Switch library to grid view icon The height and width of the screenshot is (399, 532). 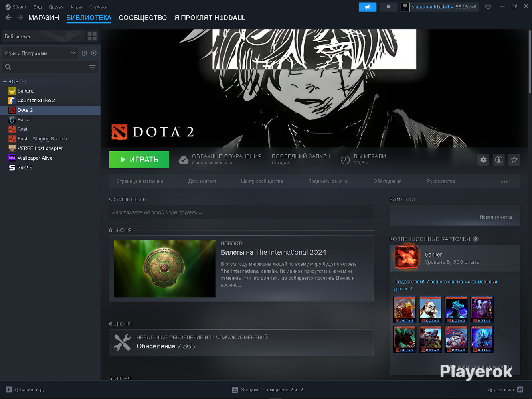(92, 36)
